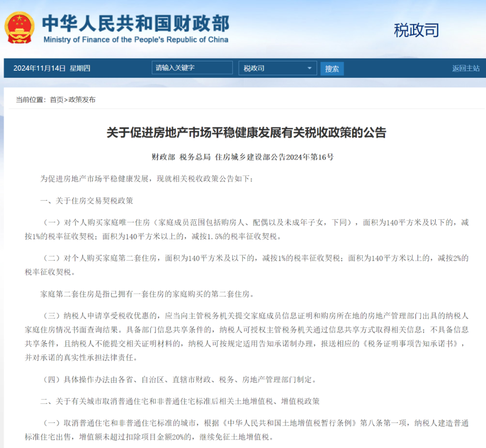
Task: Click paragraph （一）取消普通住宅和非普通住宅标准的城市
Action: 247,430
